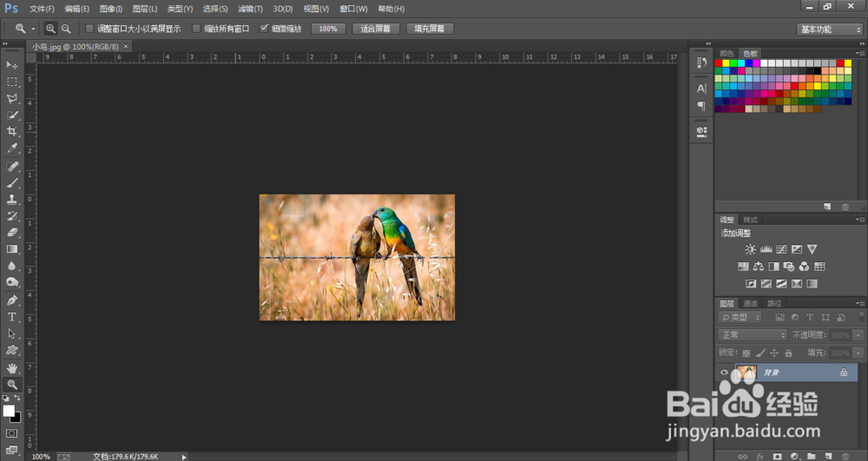Toggle lock image pixels brush icon

click(x=760, y=353)
